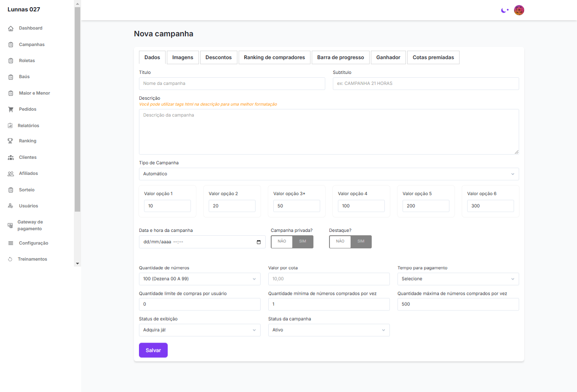Click the sidebar vertical scrollbar
The height and width of the screenshot is (392, 577).
pyautogui.click(x=77, y=109)
